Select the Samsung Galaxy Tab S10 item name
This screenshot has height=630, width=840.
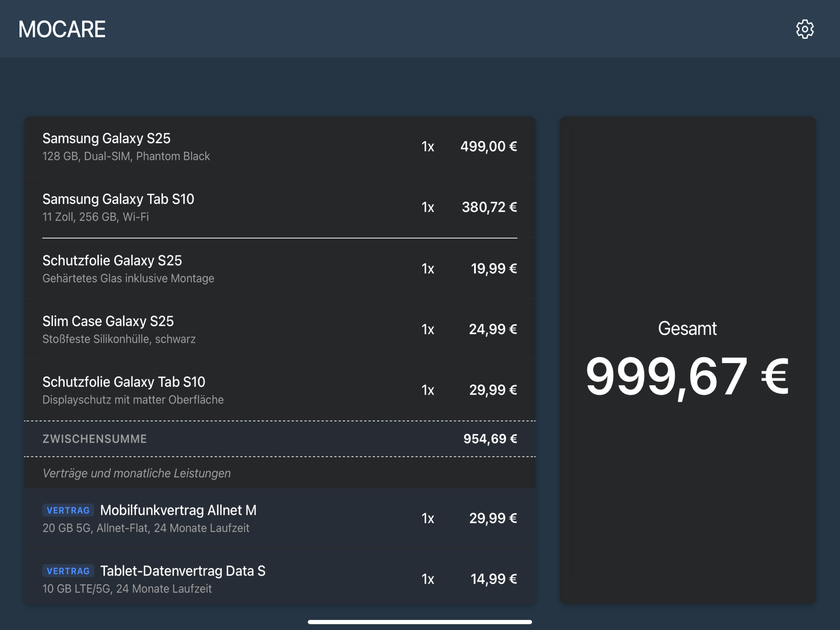click(118, 199)
